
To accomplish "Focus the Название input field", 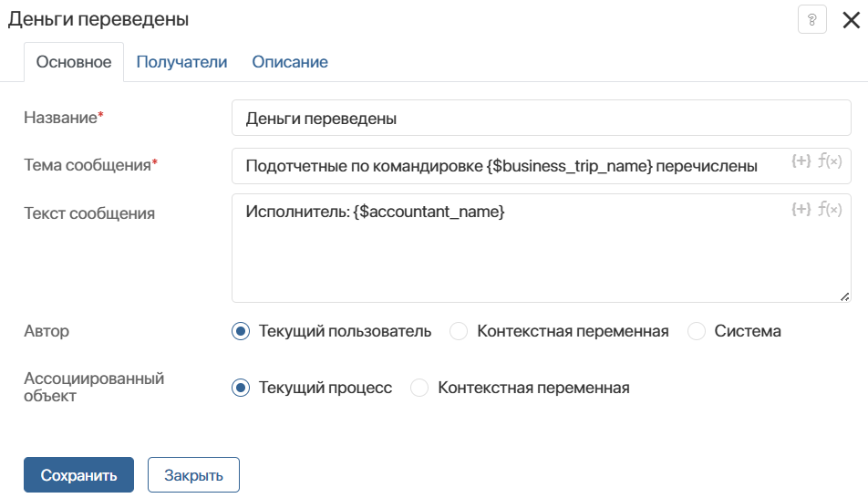I will [541, 118].
